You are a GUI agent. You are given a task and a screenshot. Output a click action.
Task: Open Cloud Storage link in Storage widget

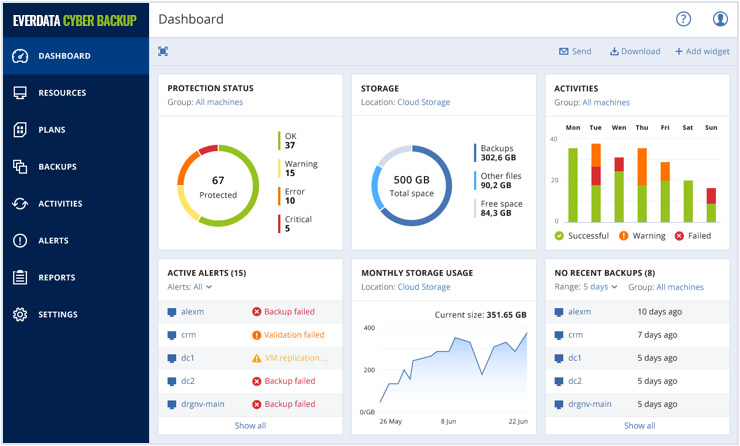tap(422, 102)
